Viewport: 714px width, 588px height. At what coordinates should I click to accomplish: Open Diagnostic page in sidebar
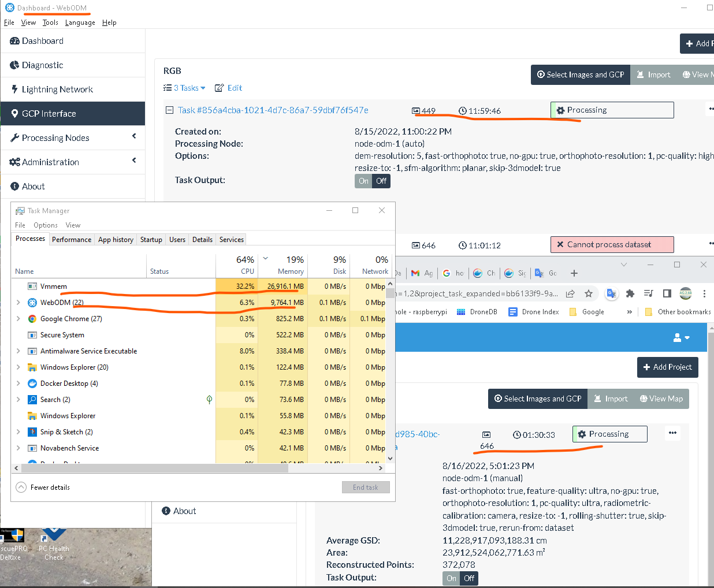click(43, 65)
